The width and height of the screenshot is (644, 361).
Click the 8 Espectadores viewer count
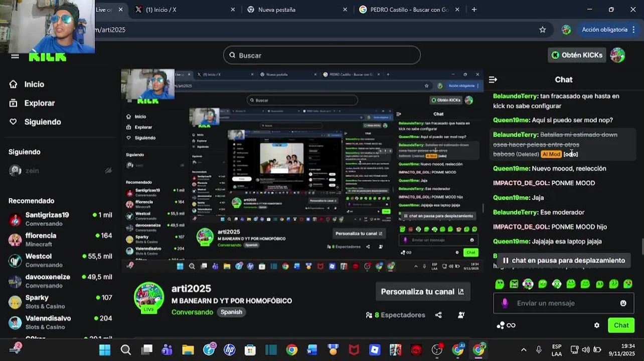(395, 315)
